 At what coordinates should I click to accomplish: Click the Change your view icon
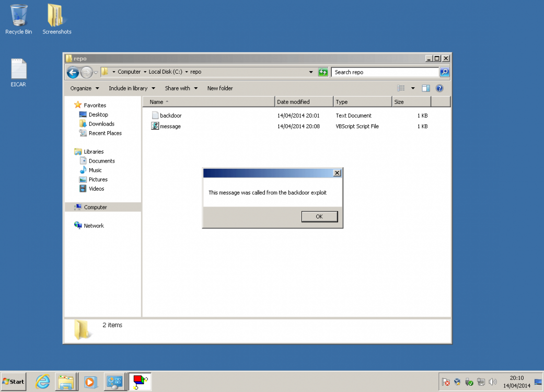401,88
